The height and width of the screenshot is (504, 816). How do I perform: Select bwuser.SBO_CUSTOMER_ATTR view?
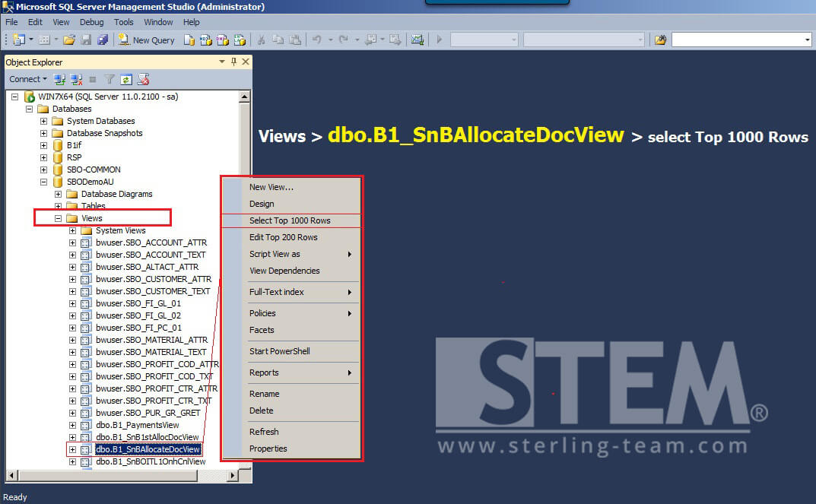point(154,279)
